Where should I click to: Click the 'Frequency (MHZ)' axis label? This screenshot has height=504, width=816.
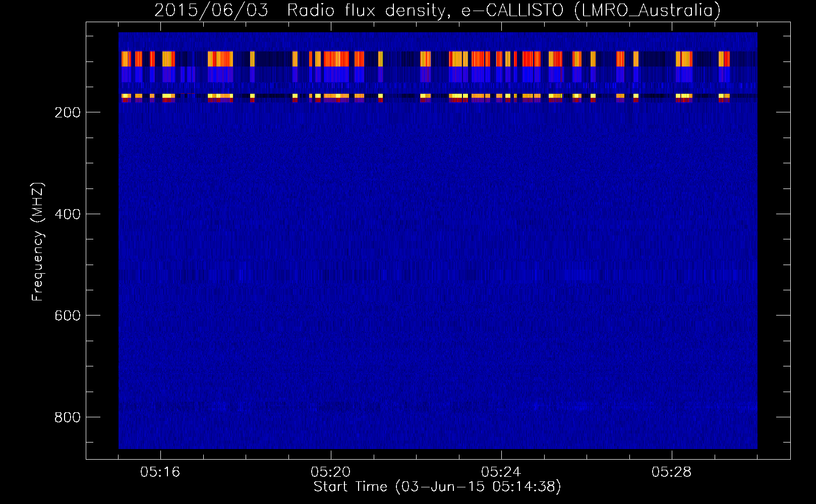[x=38, y=242]
